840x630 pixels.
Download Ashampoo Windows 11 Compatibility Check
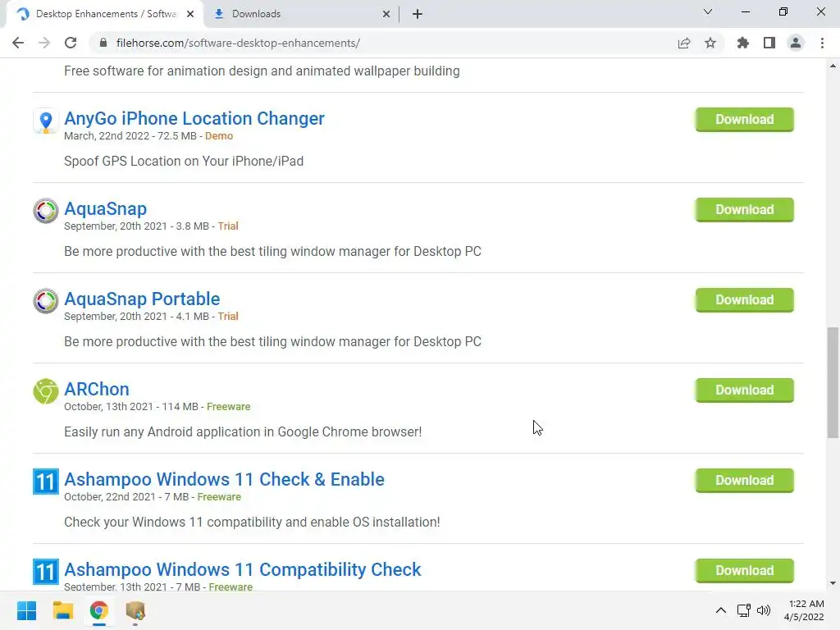tap(745, 571)
